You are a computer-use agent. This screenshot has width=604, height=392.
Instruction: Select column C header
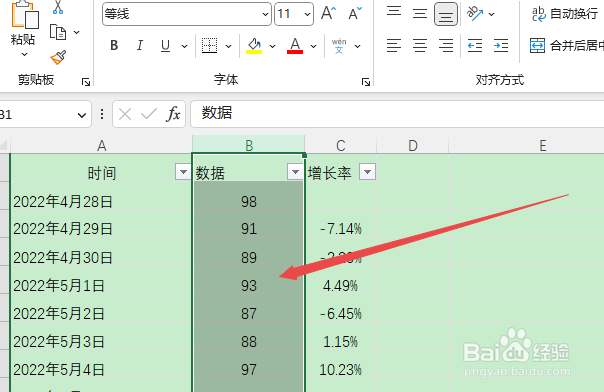pyautogui.click(x=341, y=146)
